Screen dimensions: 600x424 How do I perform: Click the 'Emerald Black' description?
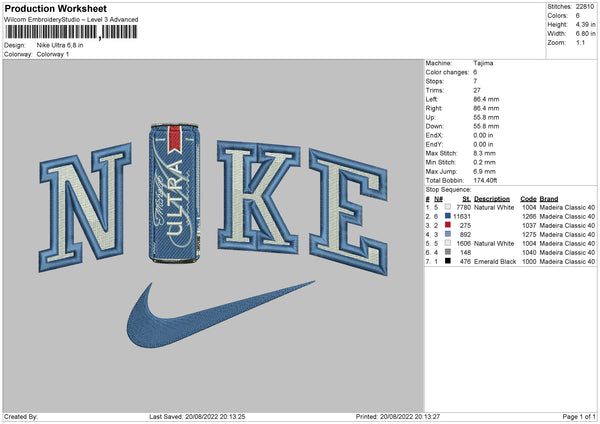495,261
